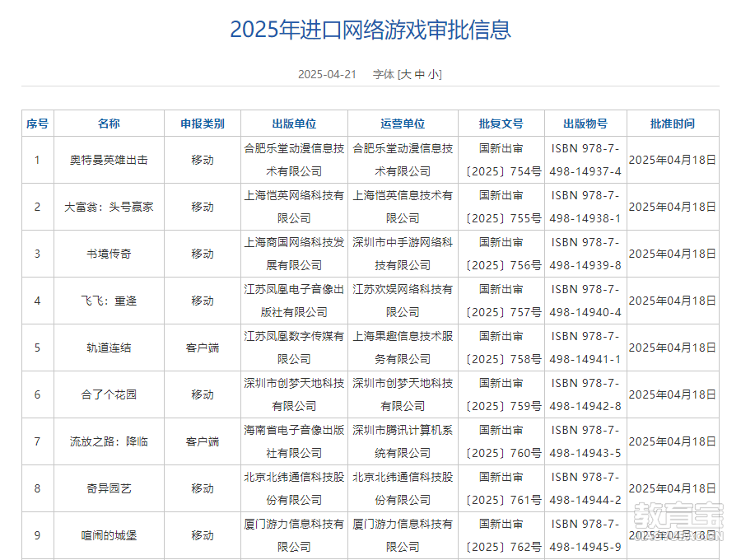741x560 pixels.
Task: Click serial number 9 cell
Action: (37, 535)
